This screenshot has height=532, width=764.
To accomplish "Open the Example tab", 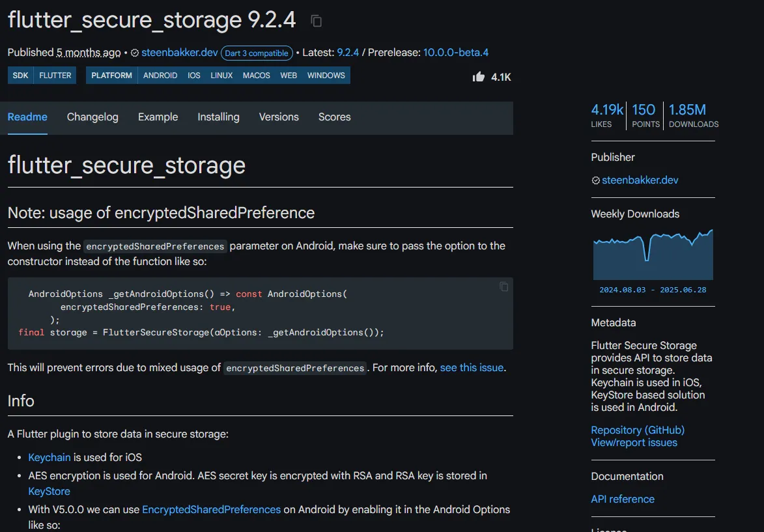I will [158, 117].
